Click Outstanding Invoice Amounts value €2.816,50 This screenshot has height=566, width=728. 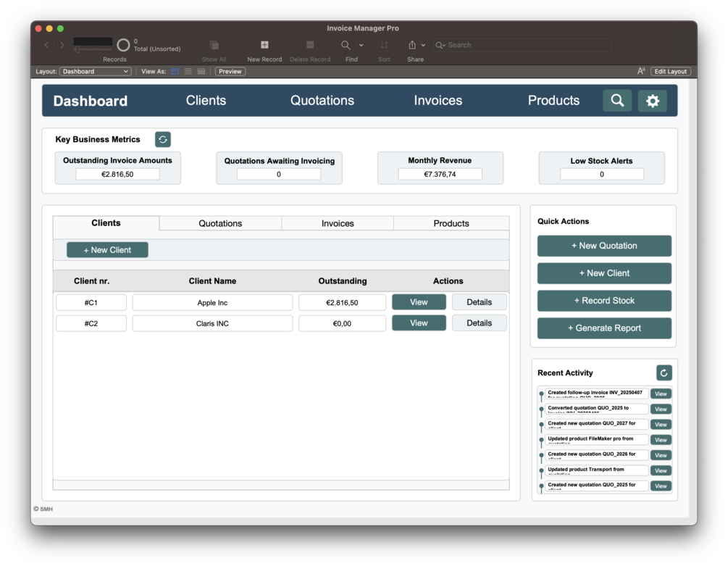click(x=117, y=174)
